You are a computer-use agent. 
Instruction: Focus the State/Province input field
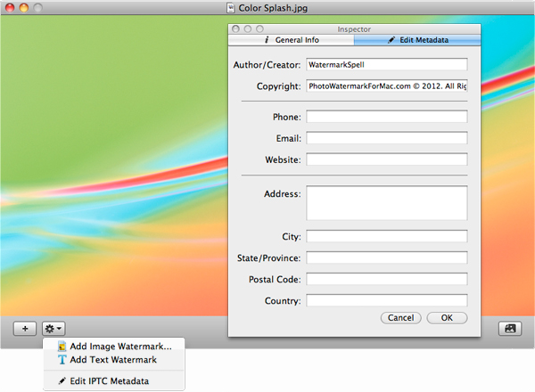(387, 257)
